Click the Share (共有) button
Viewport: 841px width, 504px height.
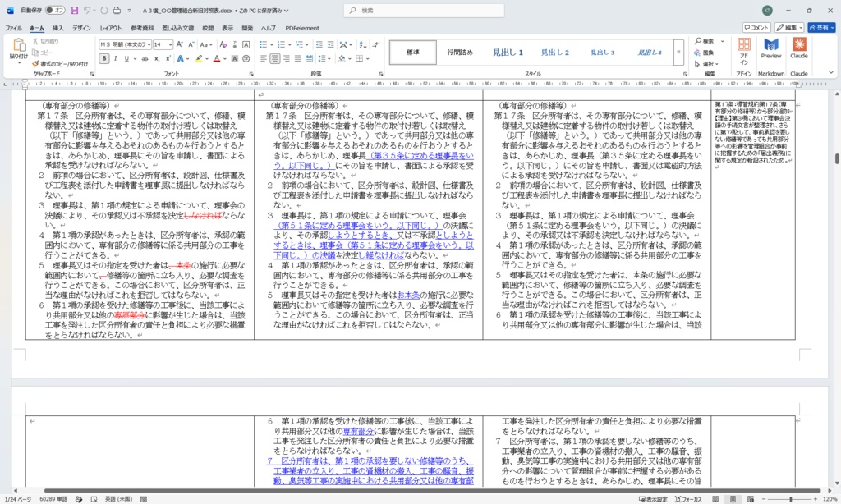[x=821, y=27]
